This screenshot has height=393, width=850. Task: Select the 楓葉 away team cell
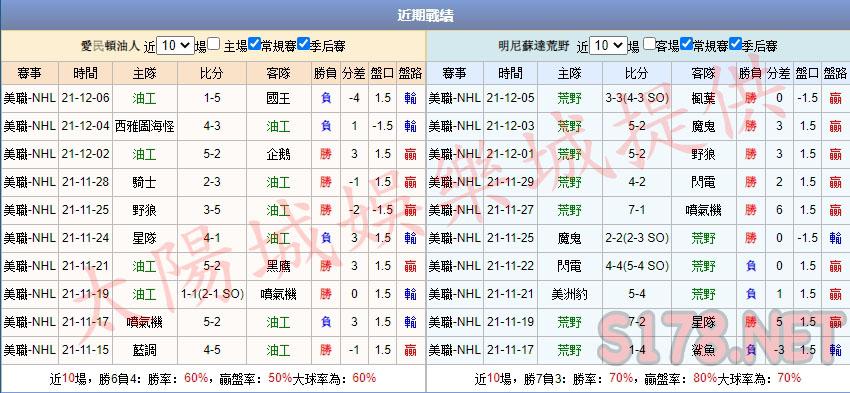[x=704, y=98]
